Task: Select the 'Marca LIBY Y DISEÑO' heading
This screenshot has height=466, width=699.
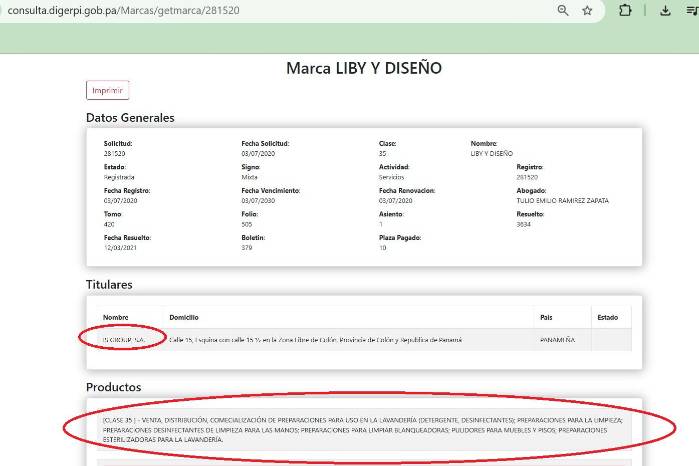Action: pos(364,68)
